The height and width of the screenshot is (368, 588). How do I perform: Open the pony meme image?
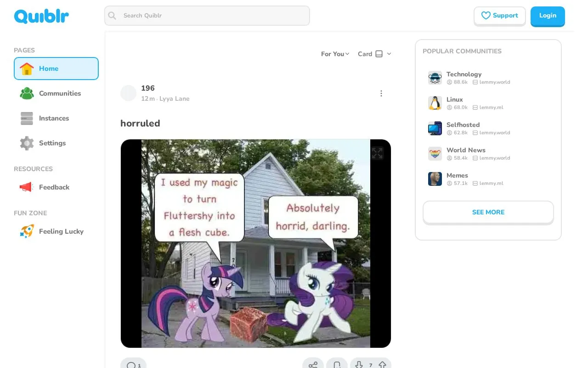click(x=256, y=243)
